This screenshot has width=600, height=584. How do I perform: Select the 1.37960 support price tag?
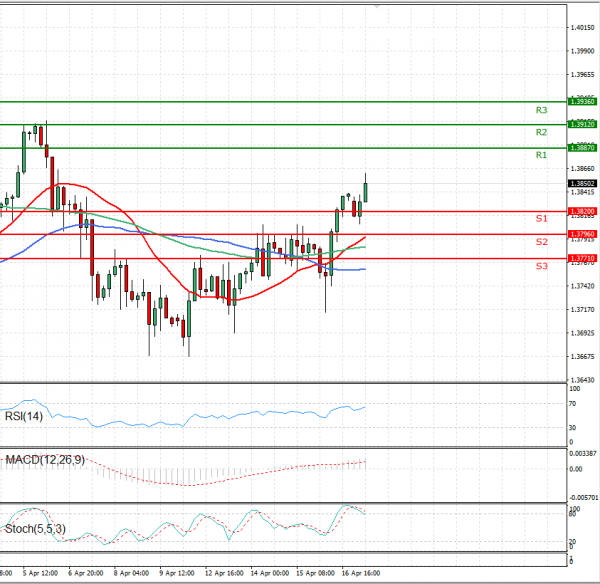click(582, 234)
